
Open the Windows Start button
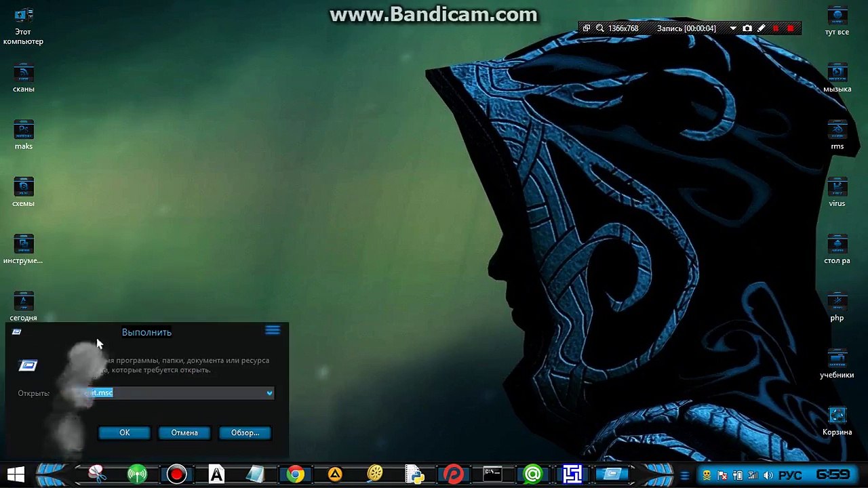click(x=16, y=474)
